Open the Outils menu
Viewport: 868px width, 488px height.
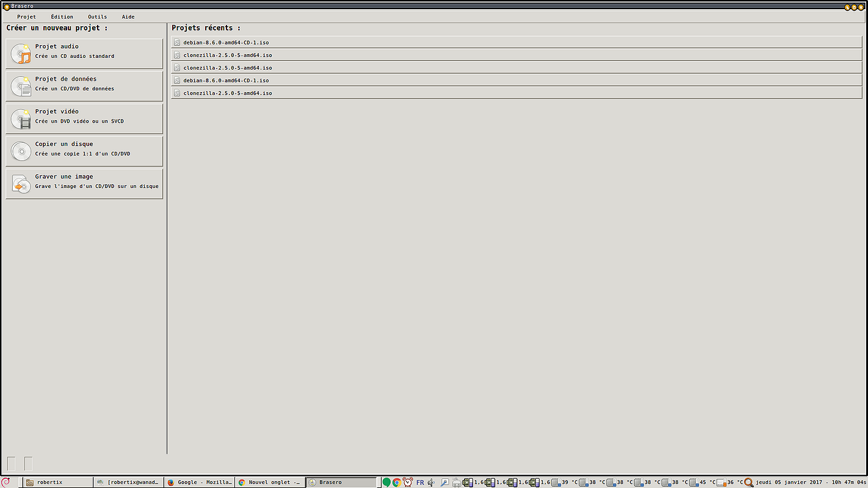97,16
